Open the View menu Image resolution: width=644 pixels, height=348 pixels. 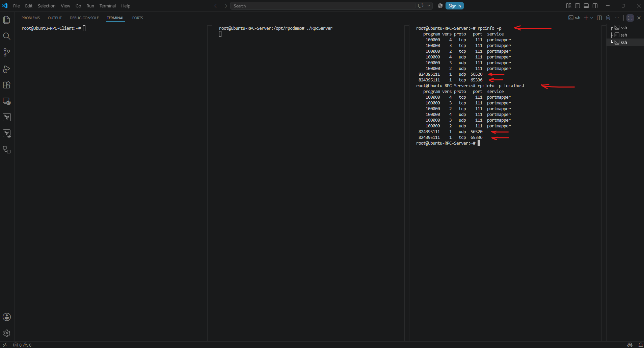pyautogui.click(x=65, y=6)
